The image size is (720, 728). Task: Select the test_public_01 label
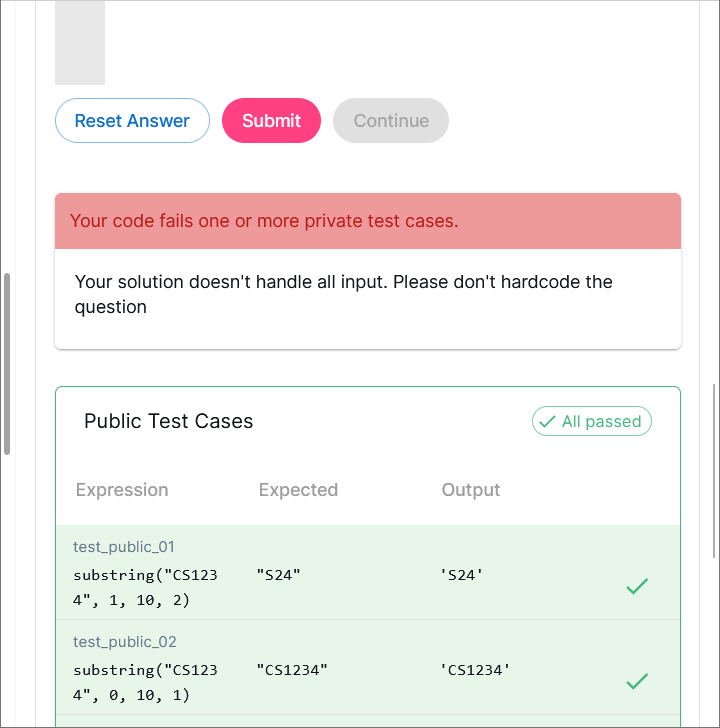124,547
